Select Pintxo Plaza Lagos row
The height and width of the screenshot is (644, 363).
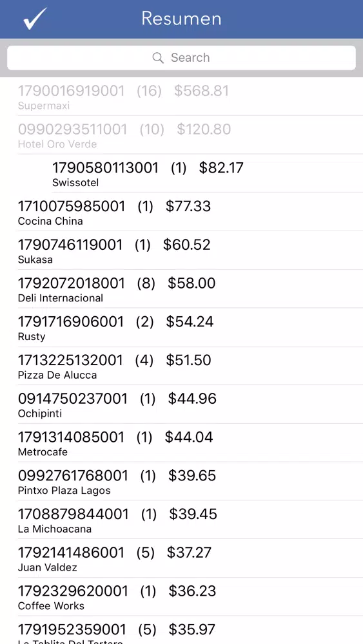tap(181, 481)
